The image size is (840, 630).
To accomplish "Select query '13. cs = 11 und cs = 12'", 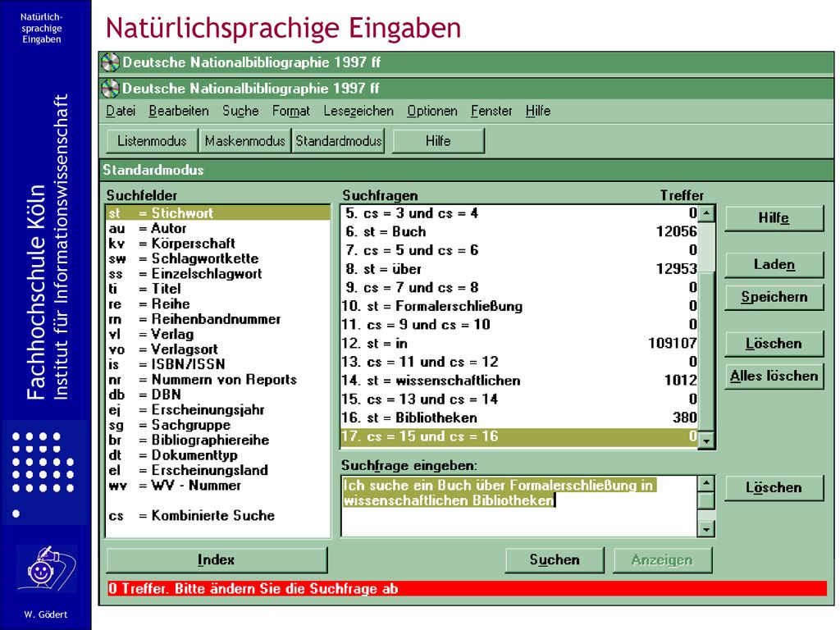I will click(519, 362).
